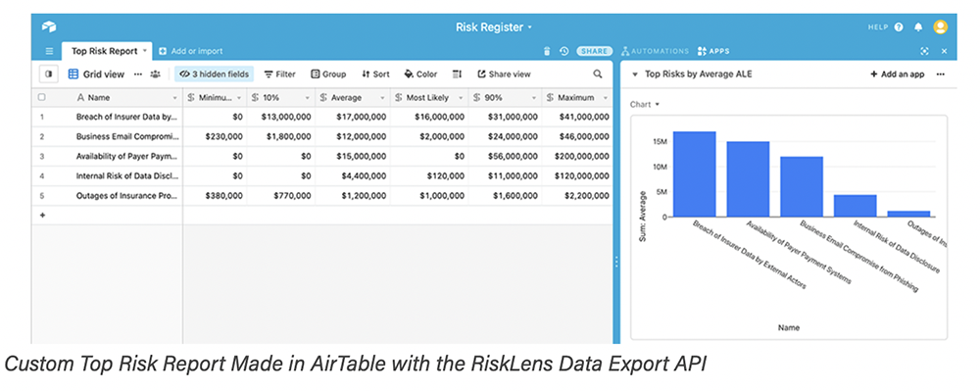Close the apps panel
The height and width of the screenshot is (391, 980).
click(945, 51)
